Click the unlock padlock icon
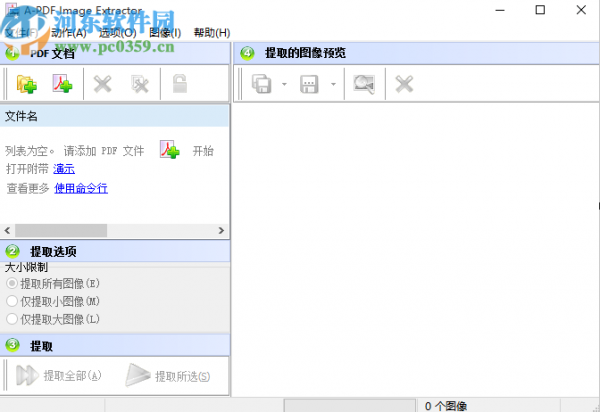Image resolution: width=600 pixels, height=412 pixels. pyautogui.click(x=179, y=84)
